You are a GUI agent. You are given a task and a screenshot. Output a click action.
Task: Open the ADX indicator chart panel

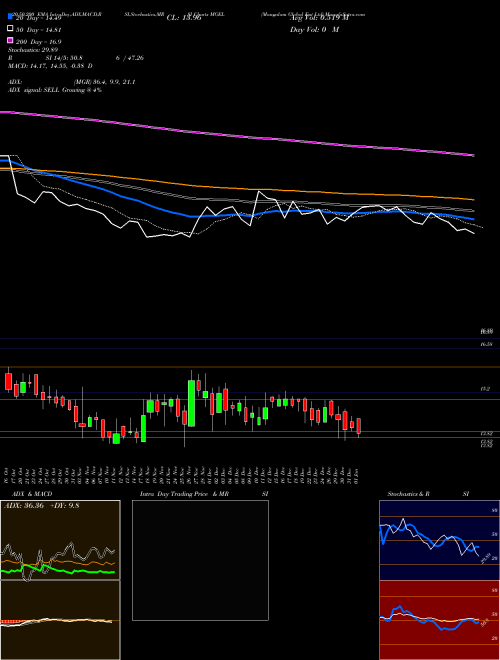click(x=60, y=540)
